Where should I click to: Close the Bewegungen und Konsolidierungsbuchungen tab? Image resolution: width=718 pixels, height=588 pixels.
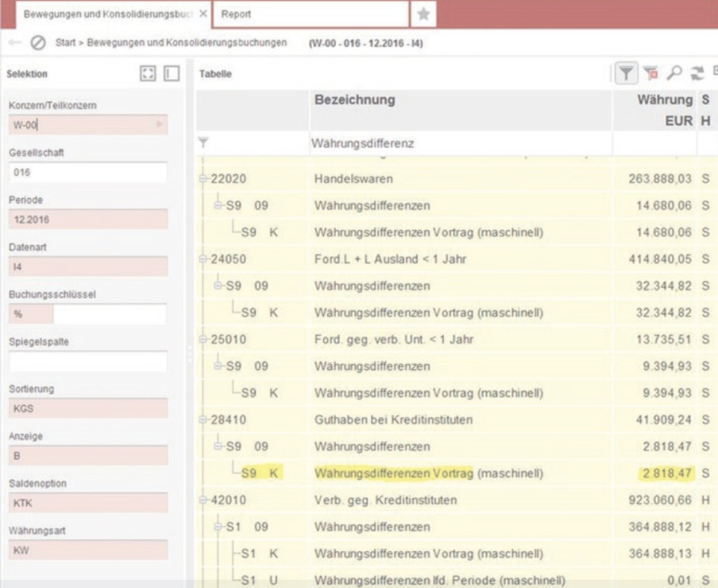click(x=203, y=14)
